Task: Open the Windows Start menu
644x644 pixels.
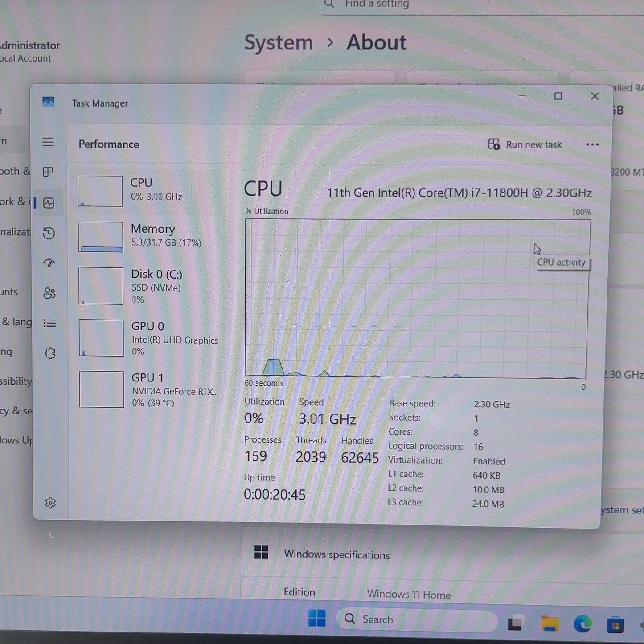Action: pos(317,618)
